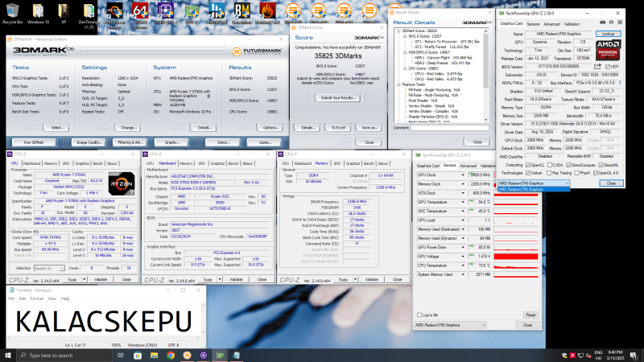Open Task View on the taskbar
This screenshot has height=362, width=644.
point(120,355)
